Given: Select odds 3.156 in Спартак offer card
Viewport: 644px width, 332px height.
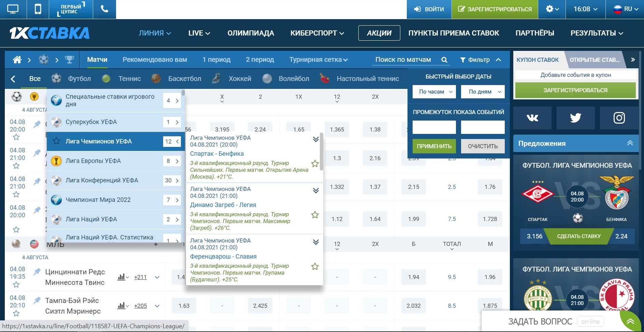Looking at the screenshot, I should click(x=534, y=236).
